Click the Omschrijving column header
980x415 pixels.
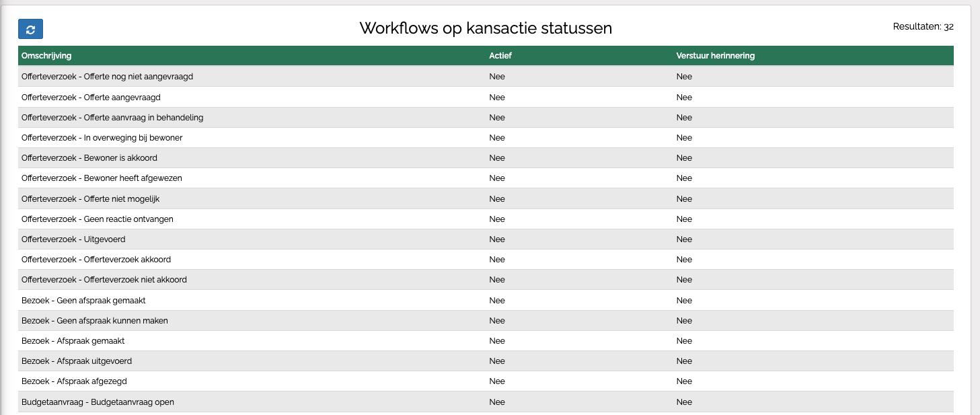(x=46, y=56)
